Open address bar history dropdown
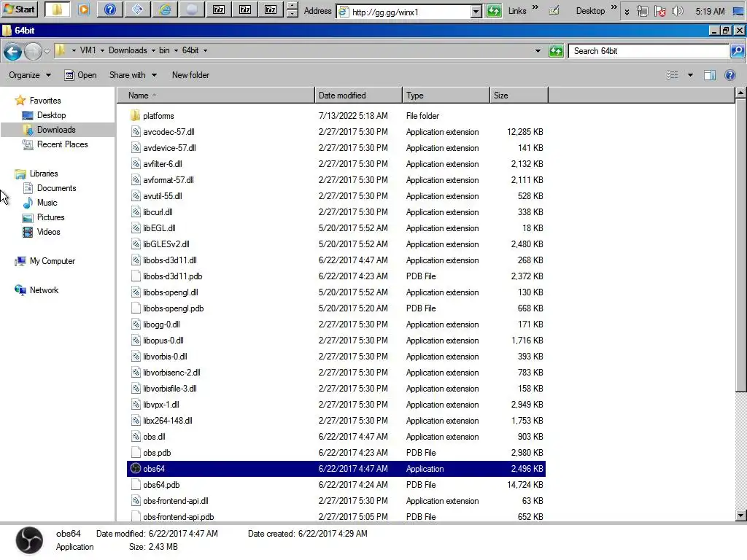This screenshot has height=560, width=747. click(x=538, y=51)
